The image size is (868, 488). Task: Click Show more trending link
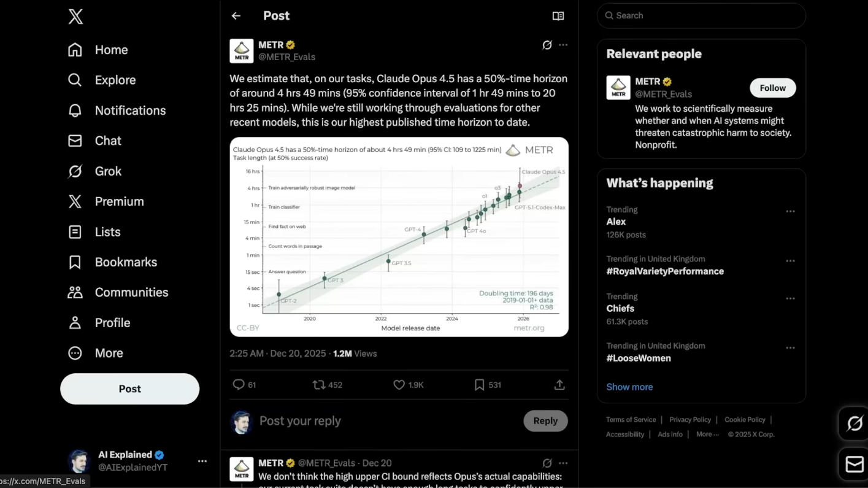629,387
